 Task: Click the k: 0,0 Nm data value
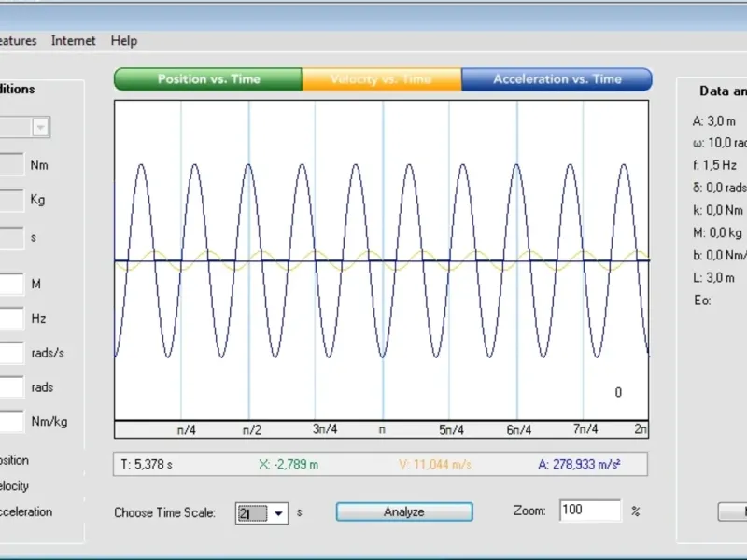tap(718, 210)
